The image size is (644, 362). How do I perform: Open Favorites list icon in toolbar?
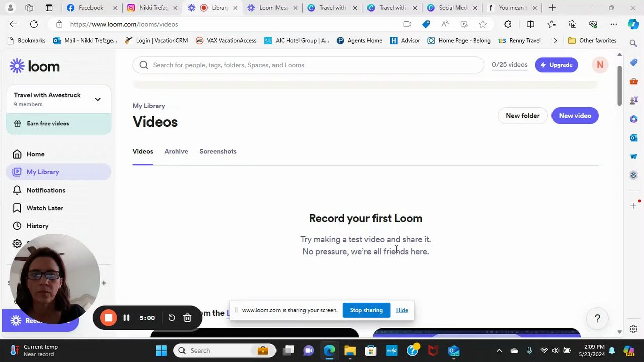point(551,24)
